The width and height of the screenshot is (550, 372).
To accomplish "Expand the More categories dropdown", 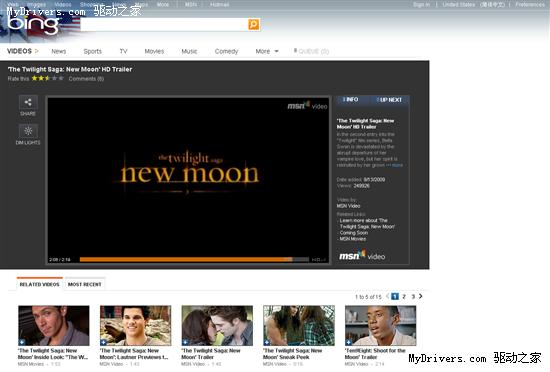I will click(x=267, y=52).
